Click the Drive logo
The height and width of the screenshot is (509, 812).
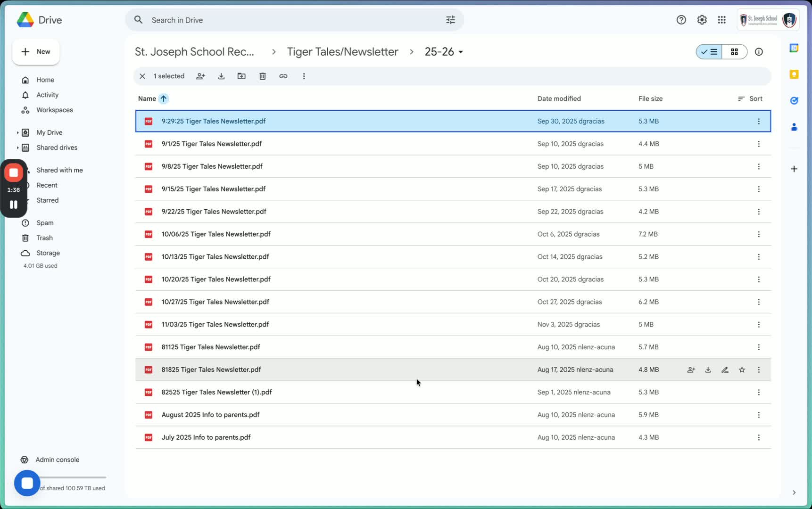(39, 20)
